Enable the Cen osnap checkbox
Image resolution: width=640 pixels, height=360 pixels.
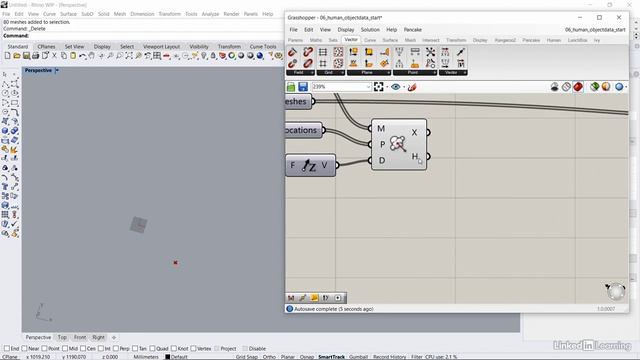tap(83, 349)
